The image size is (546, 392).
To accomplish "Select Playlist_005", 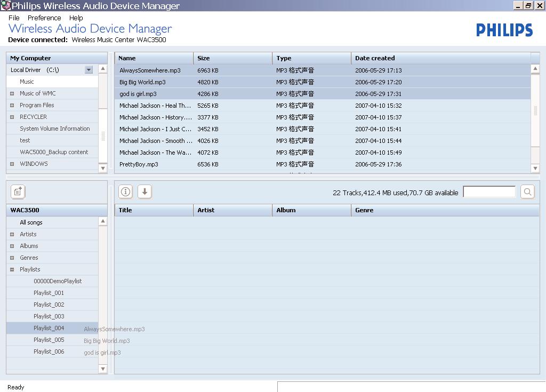I will pyautogui.click(x=52, y=340).
